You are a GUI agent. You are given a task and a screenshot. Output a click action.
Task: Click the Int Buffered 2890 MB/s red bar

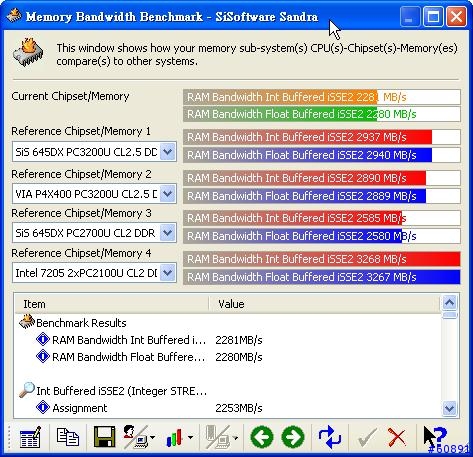coord(322,178)
